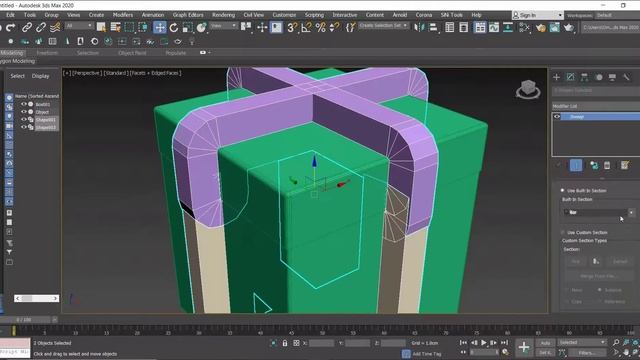This screenshot has height=360, width=640.
Task: Click the time slider 0 / 100 handle
Action: point(24,320)
